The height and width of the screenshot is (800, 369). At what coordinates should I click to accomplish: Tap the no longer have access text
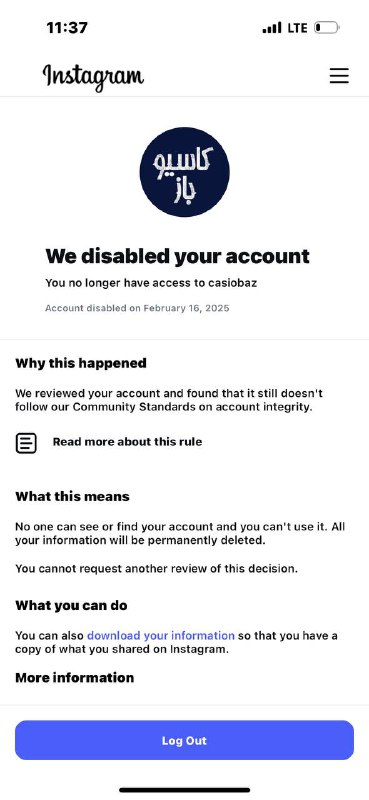[x=151, y=283]
